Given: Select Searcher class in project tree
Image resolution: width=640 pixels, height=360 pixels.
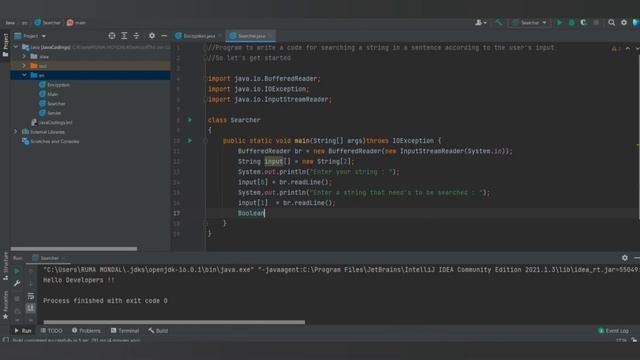Looking at the screenshot, I should tap(52, 104).
